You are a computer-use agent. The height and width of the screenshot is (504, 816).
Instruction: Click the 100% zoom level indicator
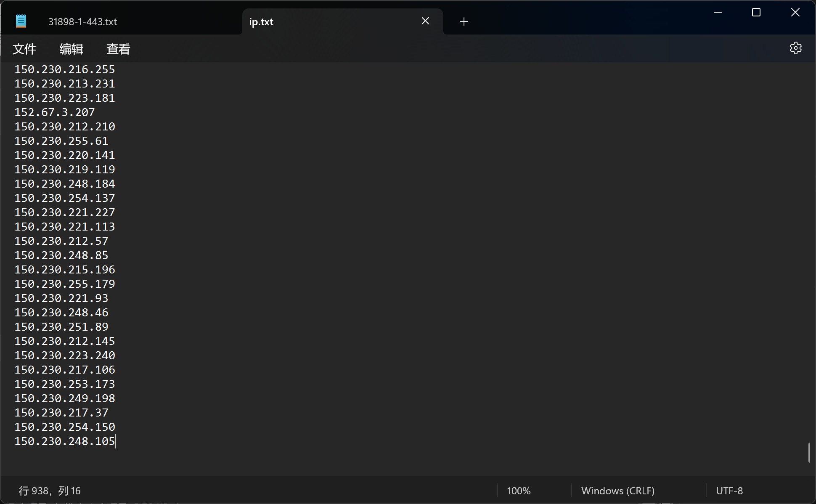pos(518,491)
